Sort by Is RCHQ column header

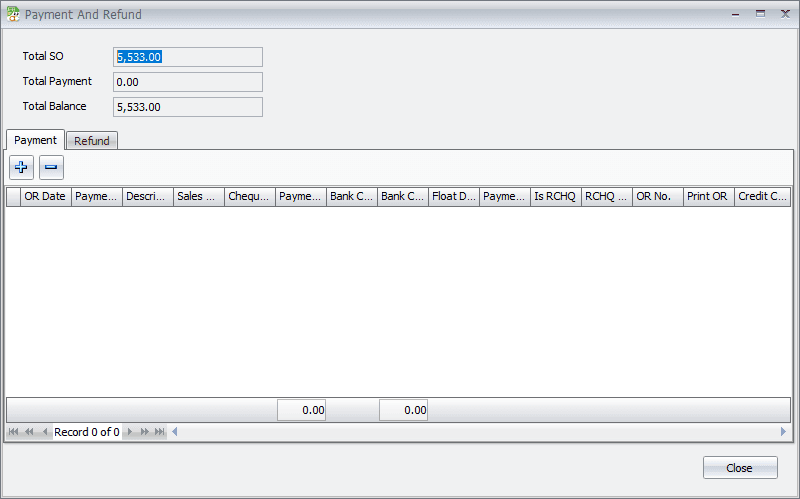click(556, 196)
